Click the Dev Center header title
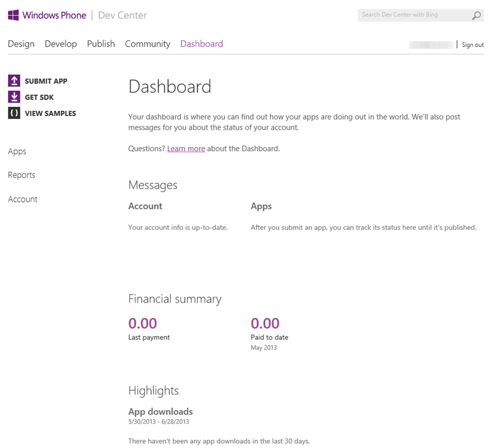Screen dimensions: 488x448 click(x=123, y=15)
